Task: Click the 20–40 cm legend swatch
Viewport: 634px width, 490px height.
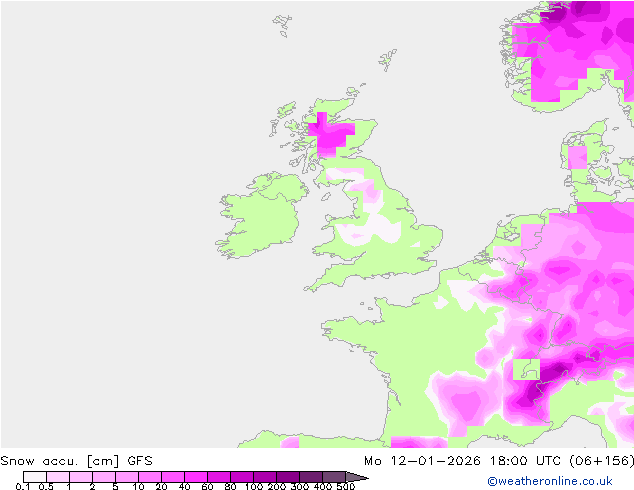Action: point(173,477)
